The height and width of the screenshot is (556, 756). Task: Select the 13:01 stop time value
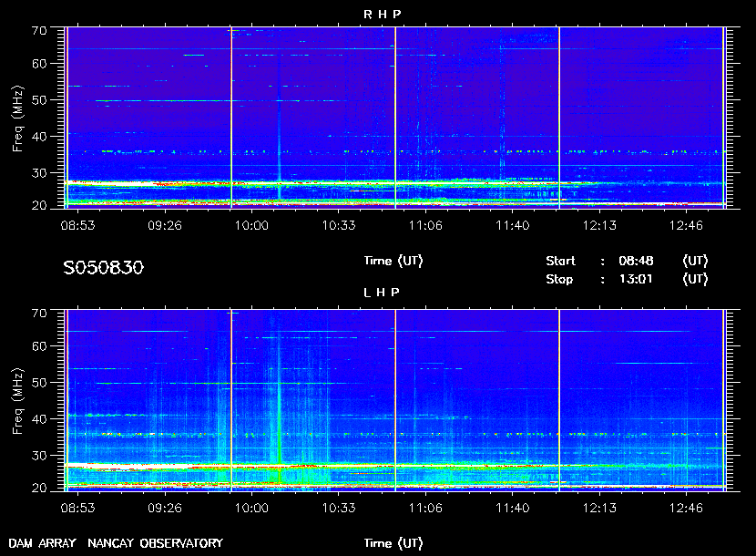click(636, 280)
